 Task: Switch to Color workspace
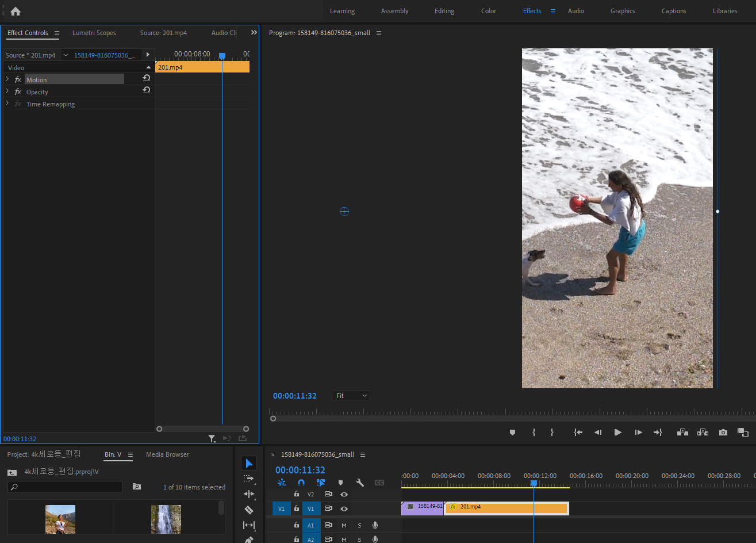(488, 11)
